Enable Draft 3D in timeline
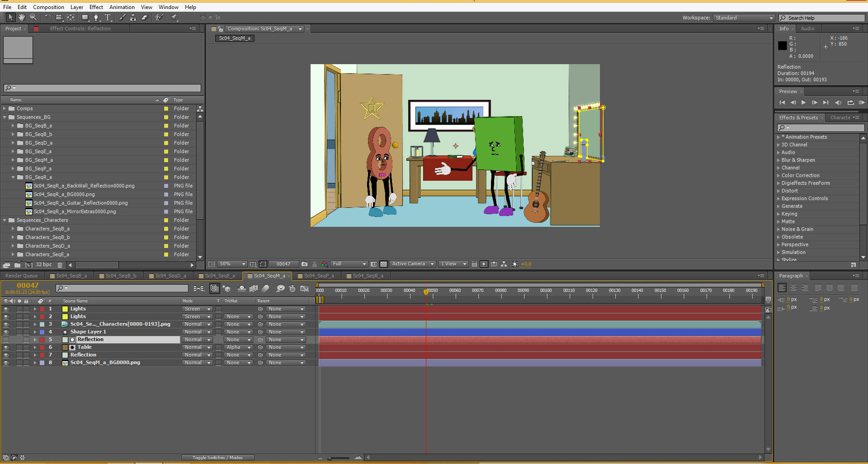Viewport: 868px width, 464px height. point(226,288)
